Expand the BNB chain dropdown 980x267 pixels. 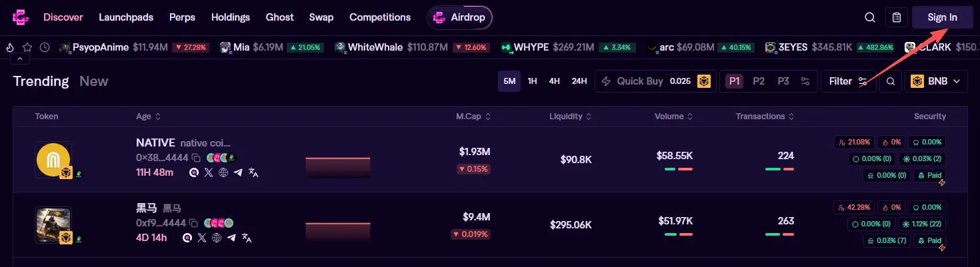point(935,81)
